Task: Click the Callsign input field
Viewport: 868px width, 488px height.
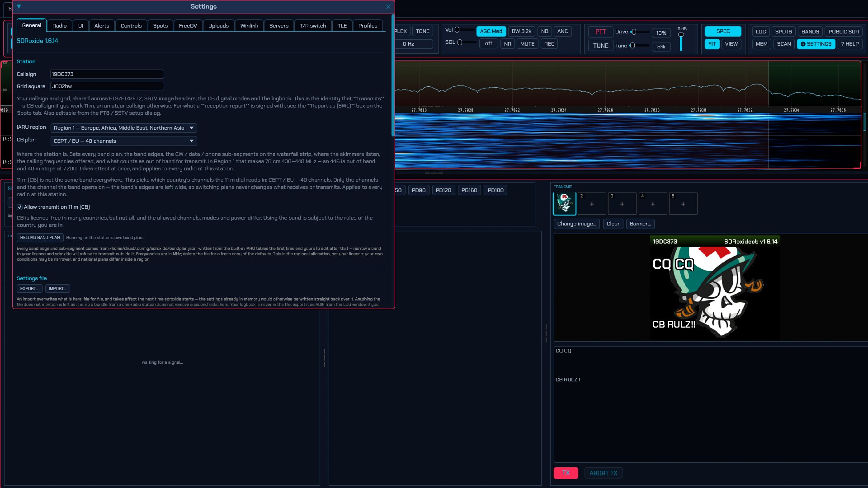Action: (107, 74)
